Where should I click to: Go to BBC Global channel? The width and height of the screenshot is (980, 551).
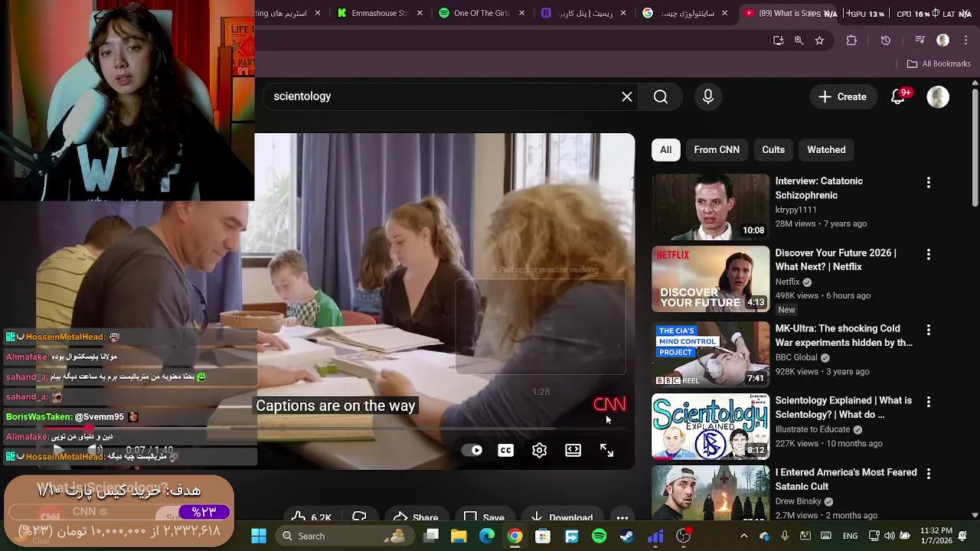(796, 357)
